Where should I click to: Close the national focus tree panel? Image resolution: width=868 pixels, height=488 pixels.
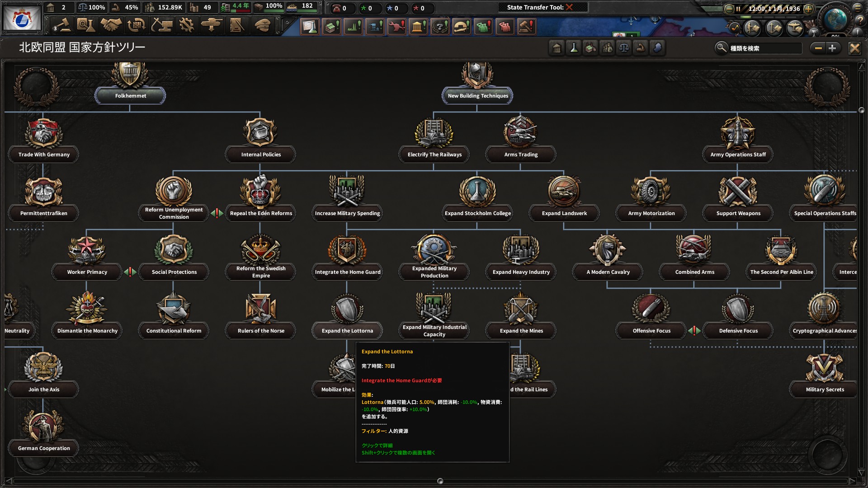[854, 48]
